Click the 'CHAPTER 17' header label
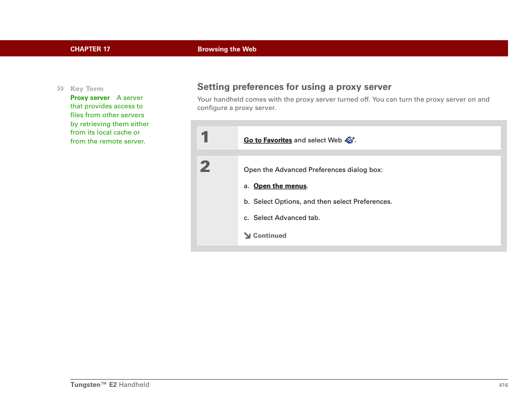Viewport: 532px width, 412px height. [x=90, y=49]
